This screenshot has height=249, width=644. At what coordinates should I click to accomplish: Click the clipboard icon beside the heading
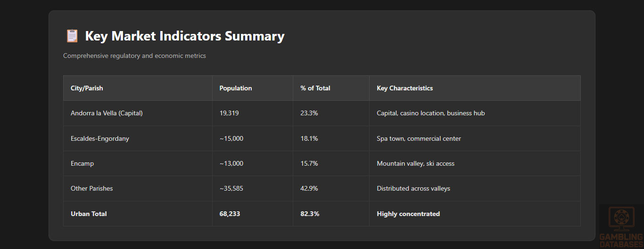pos(72,36)
